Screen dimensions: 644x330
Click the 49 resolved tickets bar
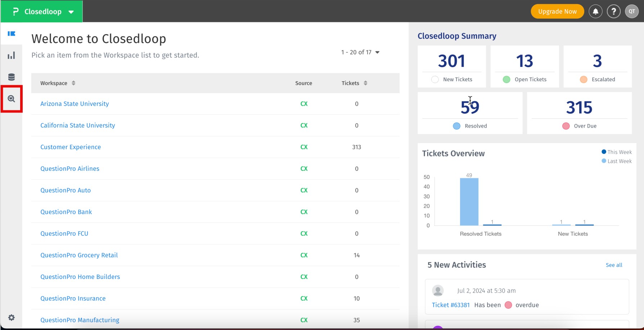(x=469, y=202)
